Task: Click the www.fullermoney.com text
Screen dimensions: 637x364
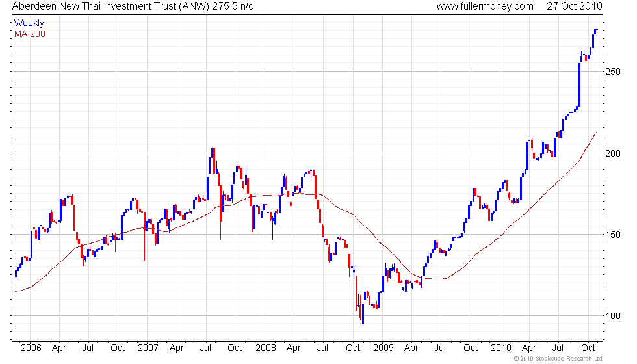Action: click(485, 6)
